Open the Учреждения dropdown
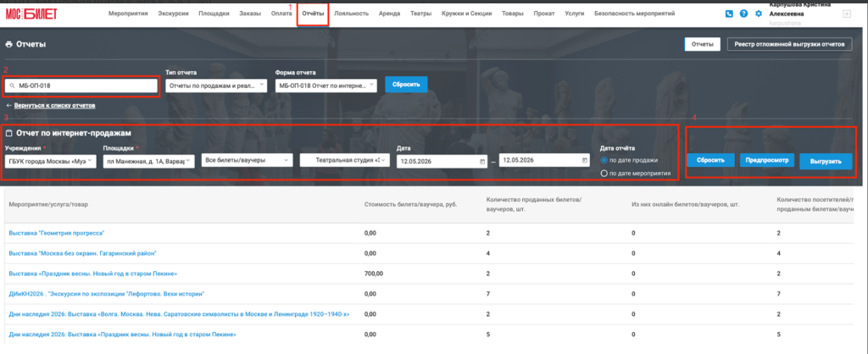 [50, 161]
